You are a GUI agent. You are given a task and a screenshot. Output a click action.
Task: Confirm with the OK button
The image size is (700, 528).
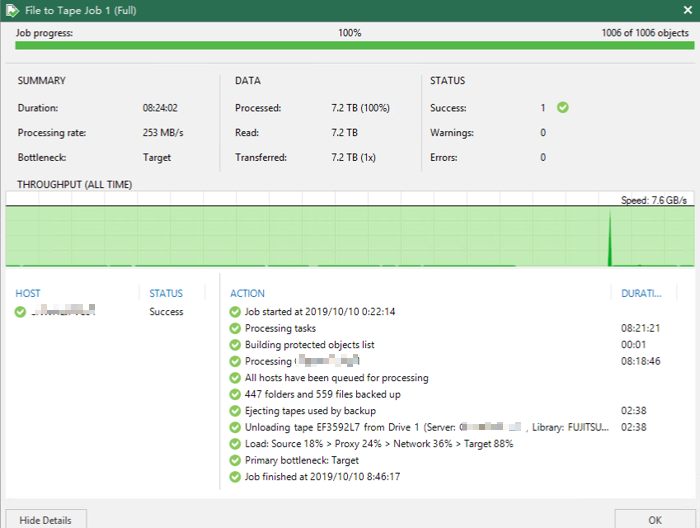[654, 520]
